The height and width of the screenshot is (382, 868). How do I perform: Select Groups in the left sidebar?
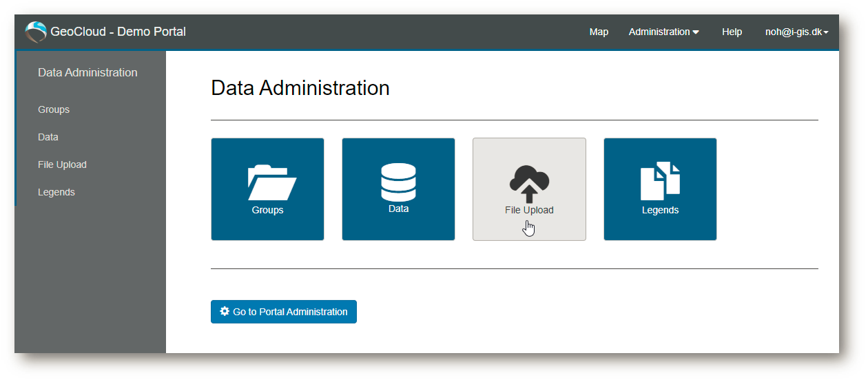click(x=54, y=109)
